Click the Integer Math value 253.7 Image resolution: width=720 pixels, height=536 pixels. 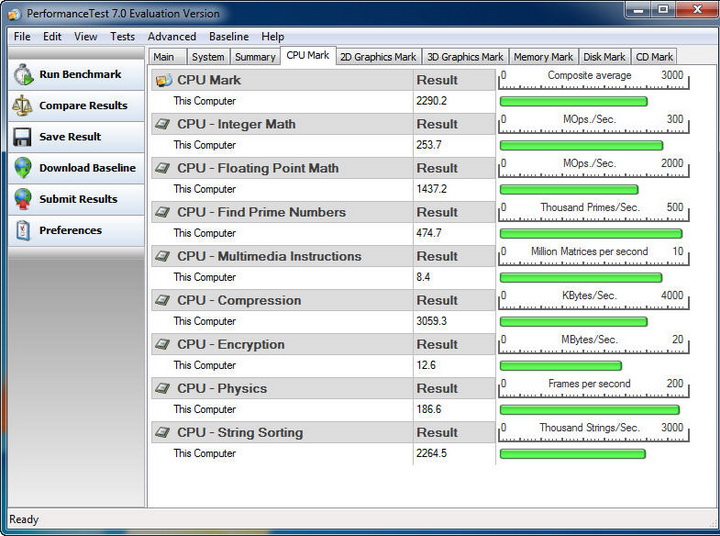pos(428,145)
